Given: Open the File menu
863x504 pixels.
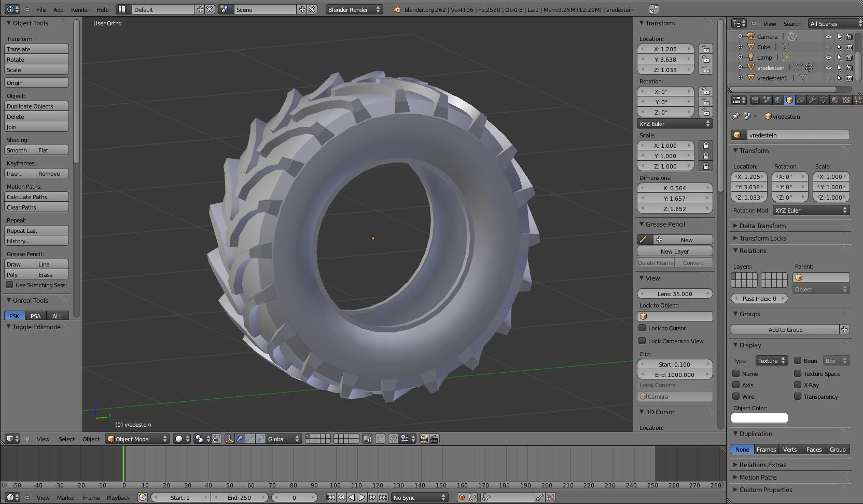Looking at the screenshot, I should pos(41,9).
